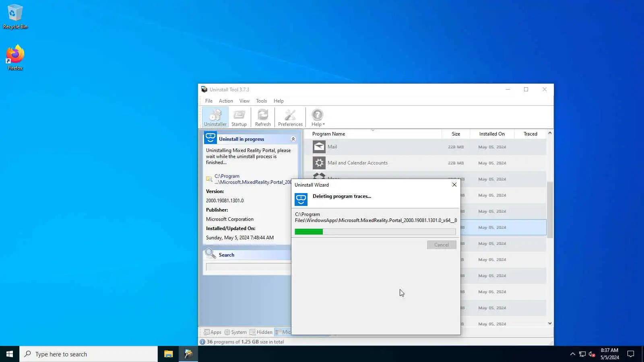Screen dimensions: 644x362
Task: Sort by the Program Name column
Action: pos(373,134)
